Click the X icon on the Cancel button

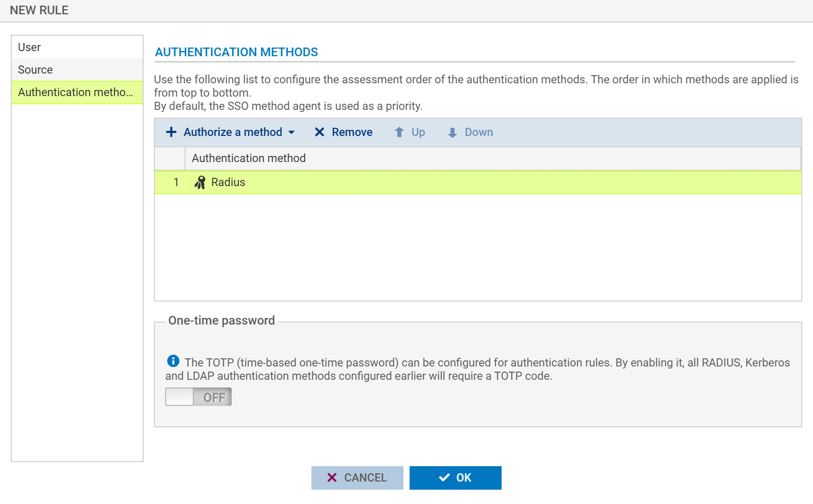pyautogui.click(x=332, y=477)
